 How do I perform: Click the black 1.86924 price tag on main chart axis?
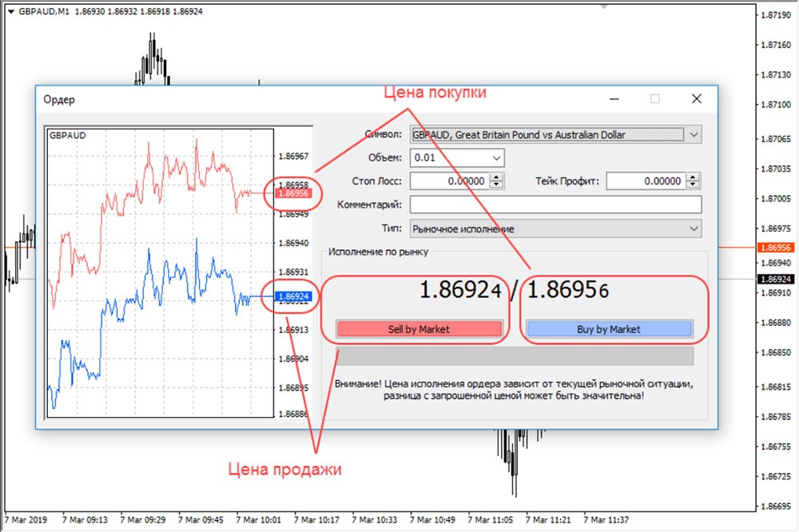pos(776,280)
